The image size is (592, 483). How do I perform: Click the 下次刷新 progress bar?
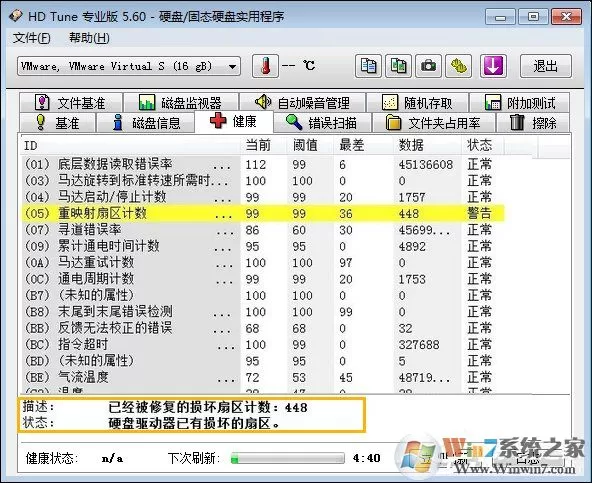(x=288, y=458)
